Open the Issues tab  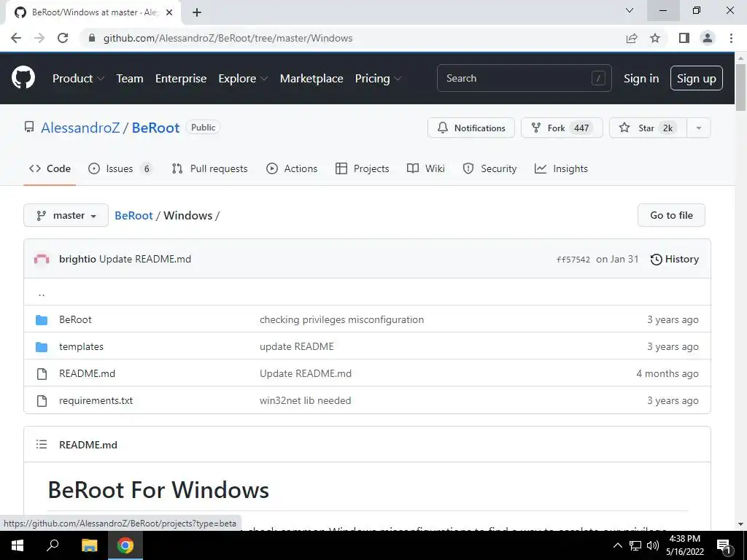(x=120, y=168)
